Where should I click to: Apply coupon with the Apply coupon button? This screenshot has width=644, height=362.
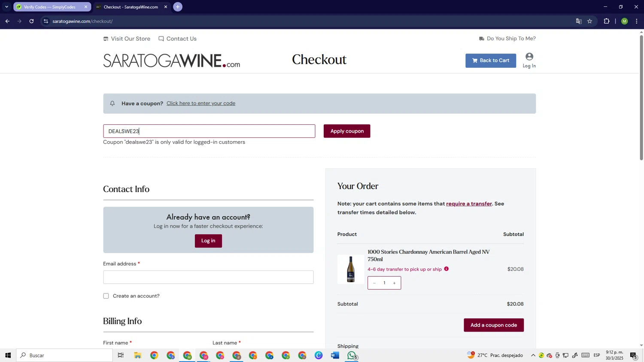coord(347,131)
